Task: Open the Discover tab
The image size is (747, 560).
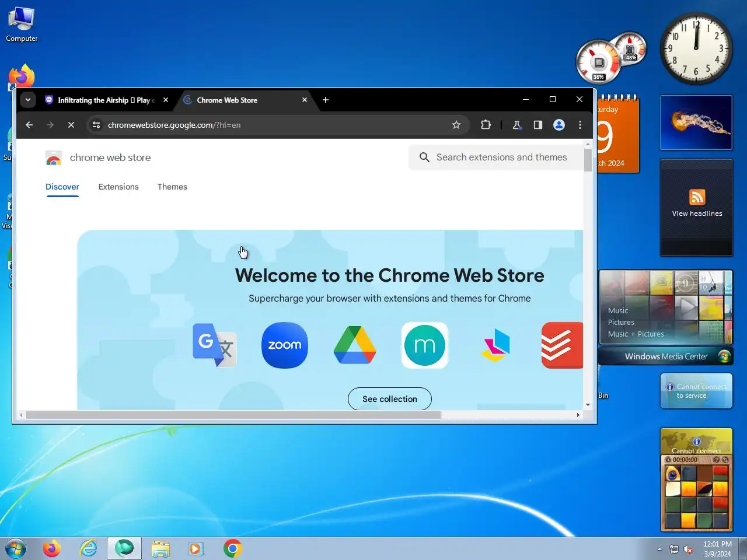Action: point(62,187)
